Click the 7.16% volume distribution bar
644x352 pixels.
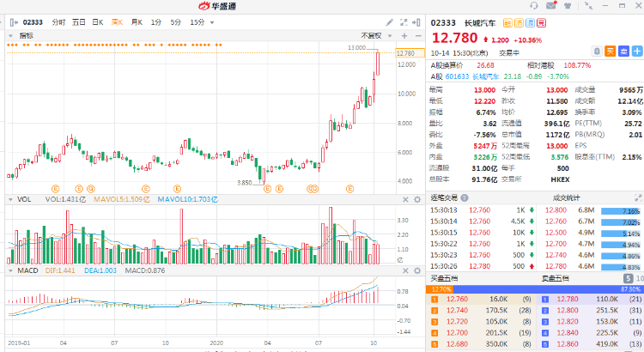[x=620, y=211]
